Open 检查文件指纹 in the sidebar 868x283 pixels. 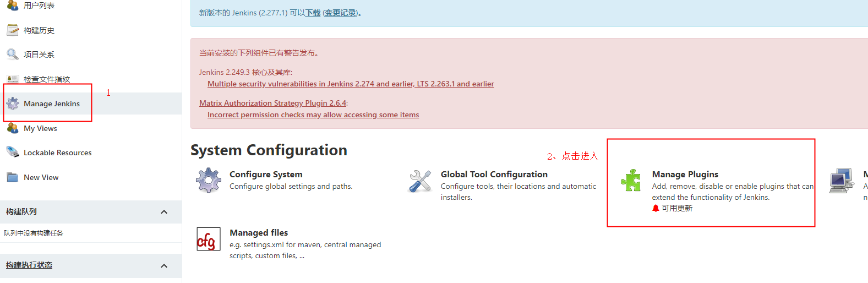pos(47,79)
